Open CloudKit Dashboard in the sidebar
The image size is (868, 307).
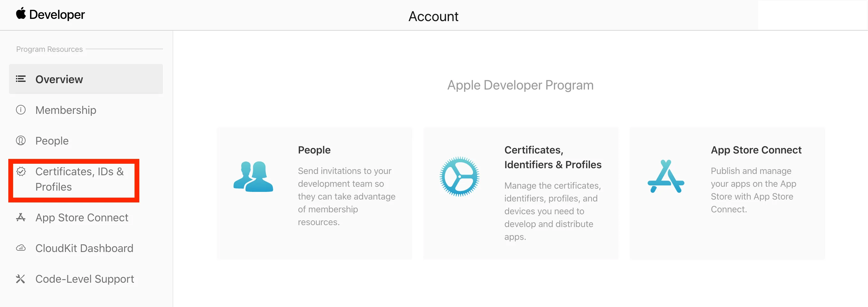coord(84,248)
